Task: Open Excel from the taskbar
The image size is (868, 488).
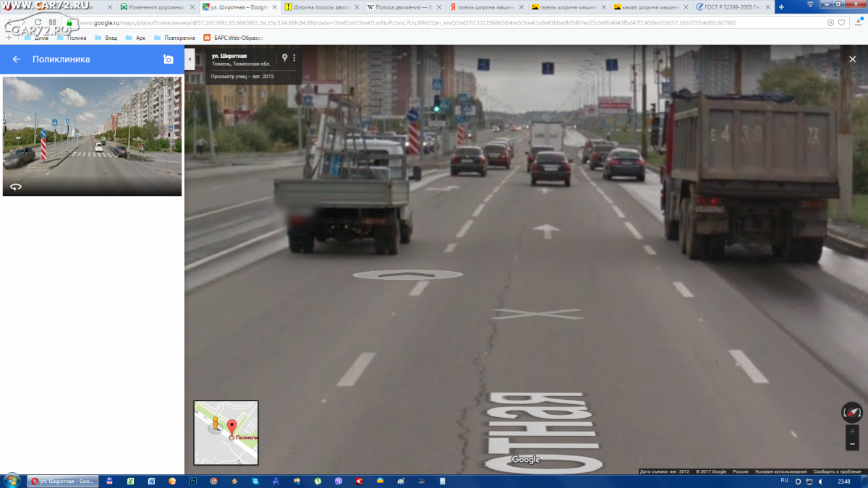Action: click(130, 481)
